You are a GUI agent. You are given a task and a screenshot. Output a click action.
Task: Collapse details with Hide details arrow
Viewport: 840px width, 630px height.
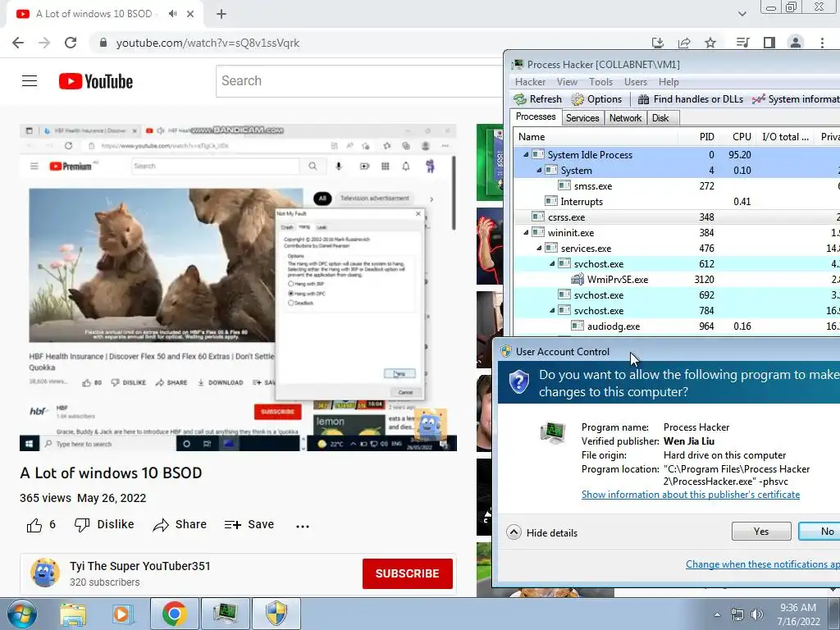514,532
